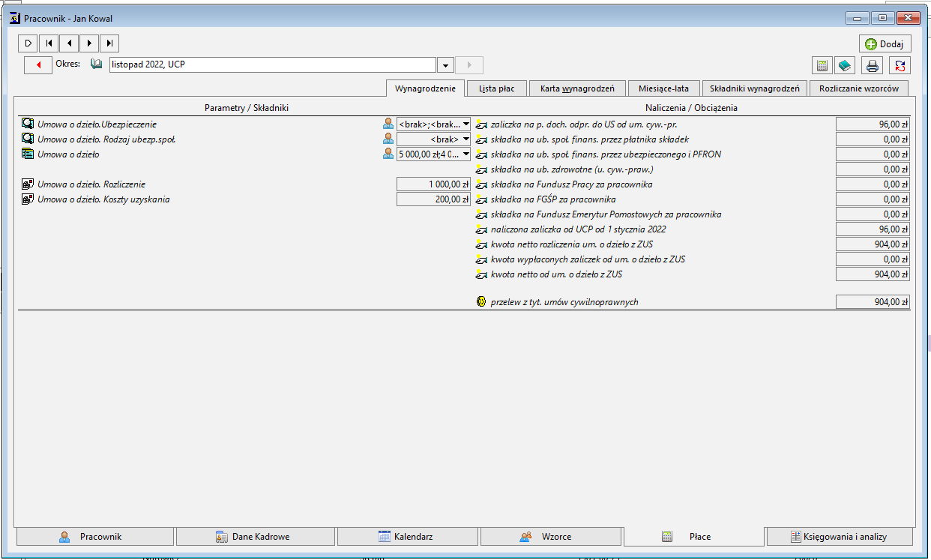Click the grayed next period arrow button

pos(469,65)
